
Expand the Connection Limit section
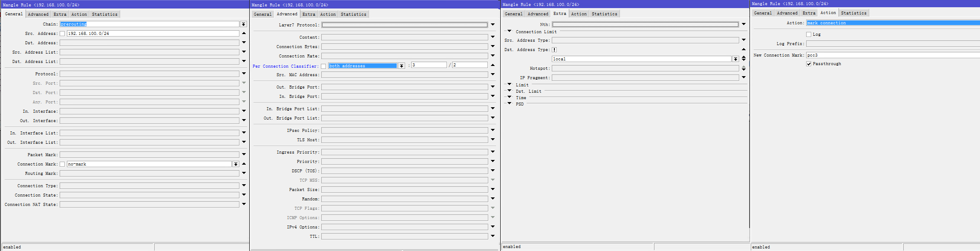pyautogui.click(x=509, y=31)
